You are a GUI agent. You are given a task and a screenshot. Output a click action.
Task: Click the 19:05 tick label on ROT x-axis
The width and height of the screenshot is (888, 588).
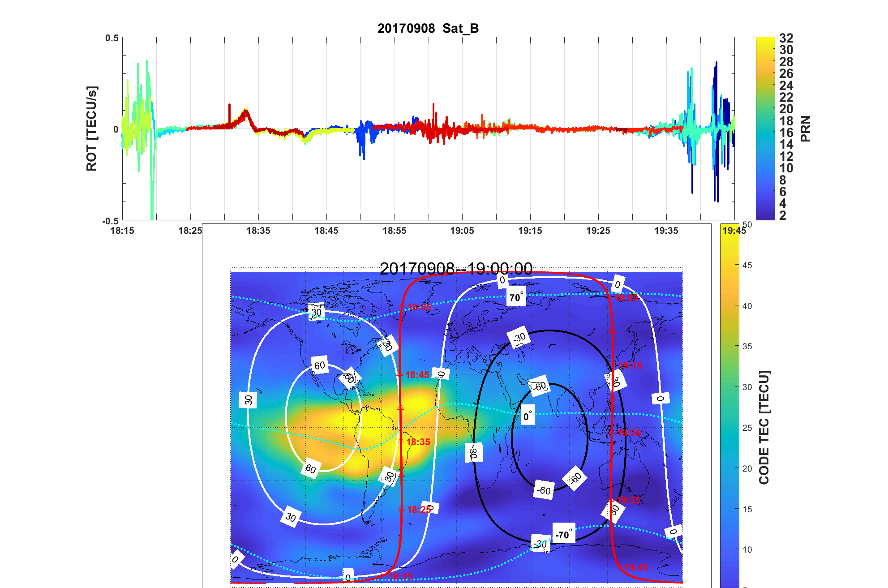(462, 231)
